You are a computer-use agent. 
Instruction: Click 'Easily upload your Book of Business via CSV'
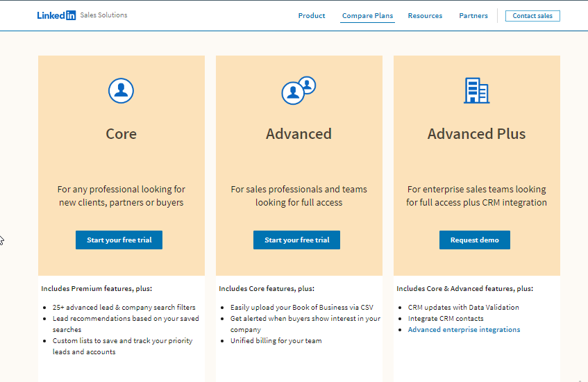click(x=302, y=307)
